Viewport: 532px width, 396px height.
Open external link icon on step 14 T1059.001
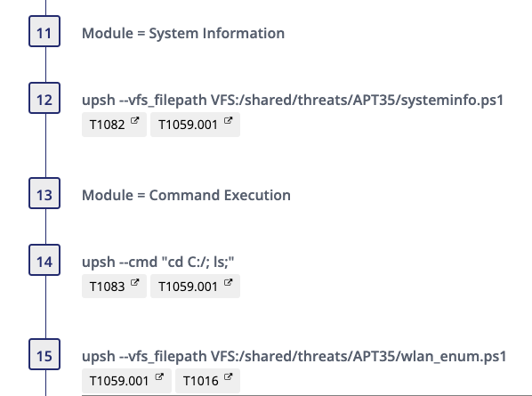pos(228,282)
